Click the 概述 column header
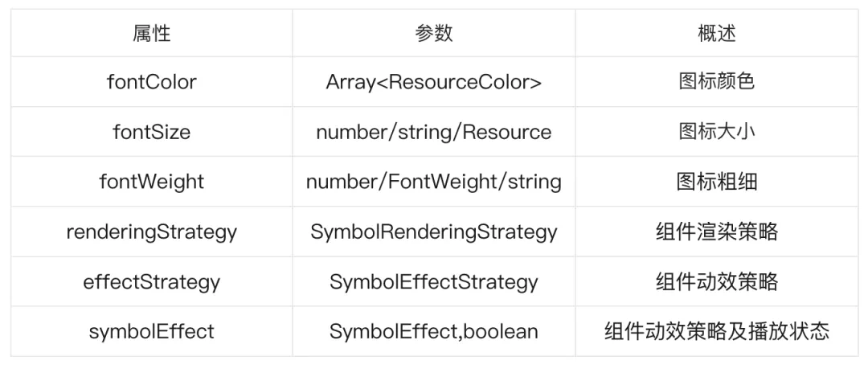The image size is (868, 373). pos(717,33)
